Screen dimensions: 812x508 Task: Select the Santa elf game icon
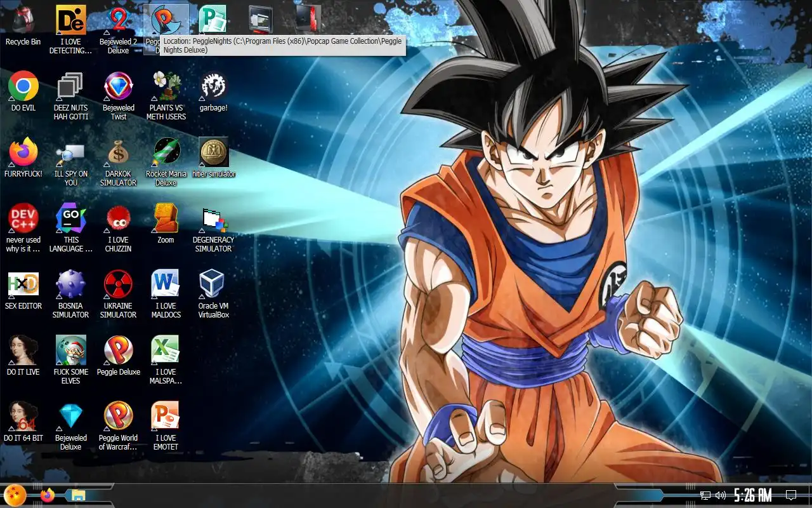[71, 360]
